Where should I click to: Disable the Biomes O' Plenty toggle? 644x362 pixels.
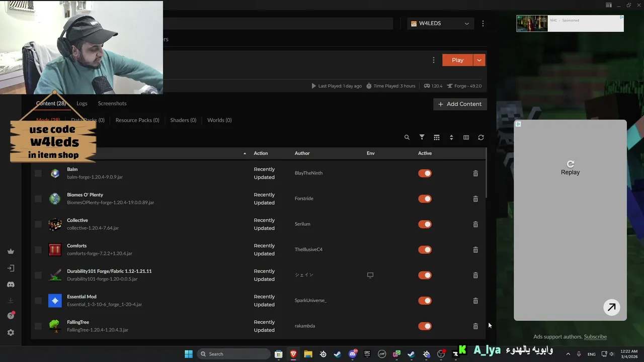(425, 199)
